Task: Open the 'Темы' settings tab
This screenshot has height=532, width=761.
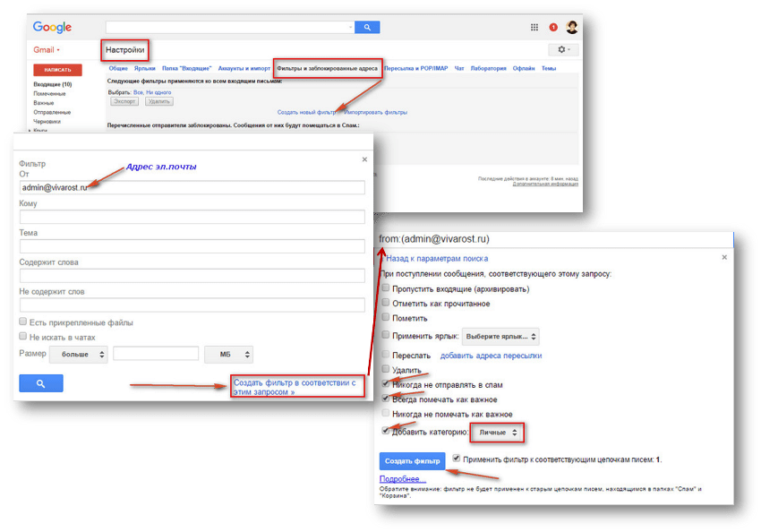Action: click(x=549, y=68)
